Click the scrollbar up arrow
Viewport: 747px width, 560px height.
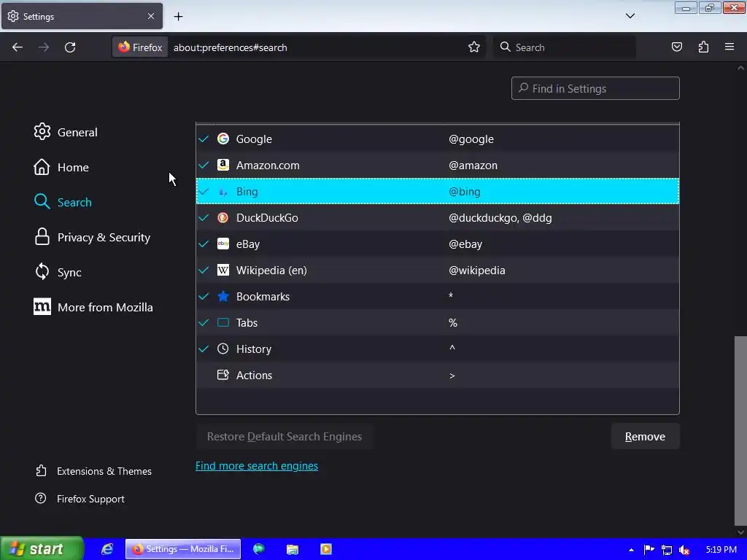(740, 68)
